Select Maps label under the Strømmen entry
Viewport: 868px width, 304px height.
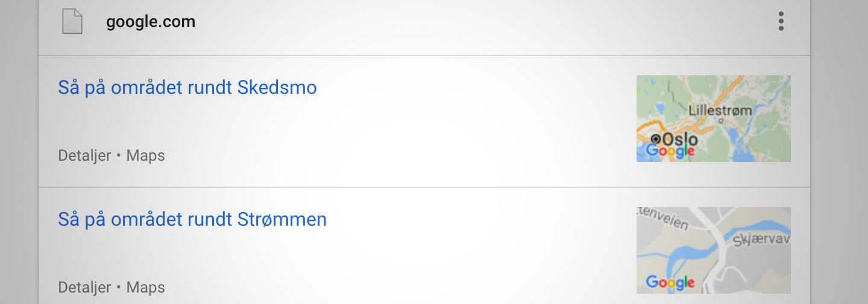(x=145, y=287)
